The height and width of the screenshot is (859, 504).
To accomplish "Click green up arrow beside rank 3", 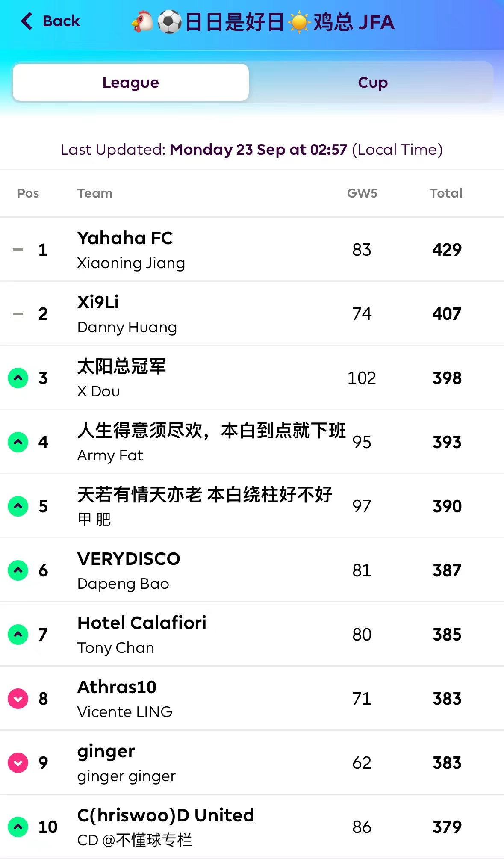I will (x=18, y=378).
